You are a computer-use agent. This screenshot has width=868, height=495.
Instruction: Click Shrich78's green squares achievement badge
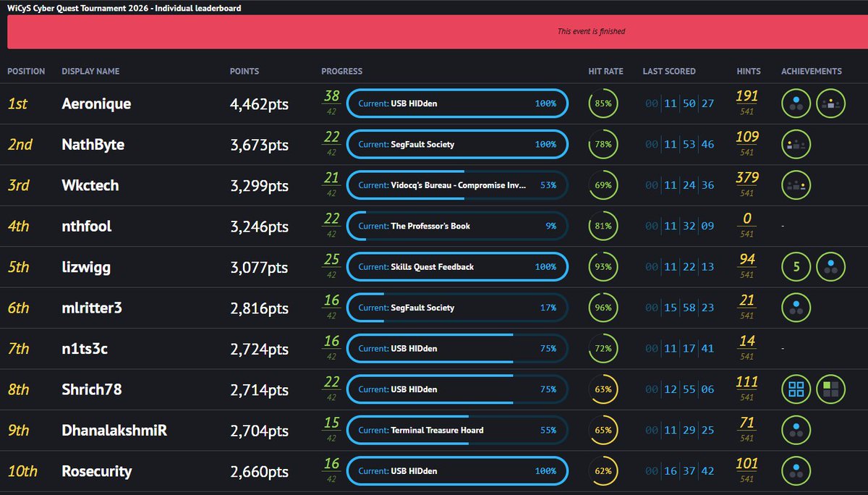click(831, 389)
